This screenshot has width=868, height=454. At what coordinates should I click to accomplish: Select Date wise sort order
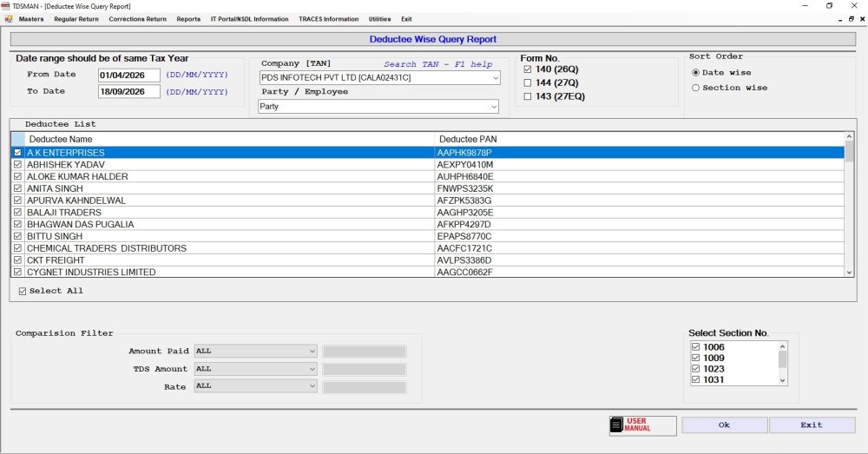click(x=696, y=73)
